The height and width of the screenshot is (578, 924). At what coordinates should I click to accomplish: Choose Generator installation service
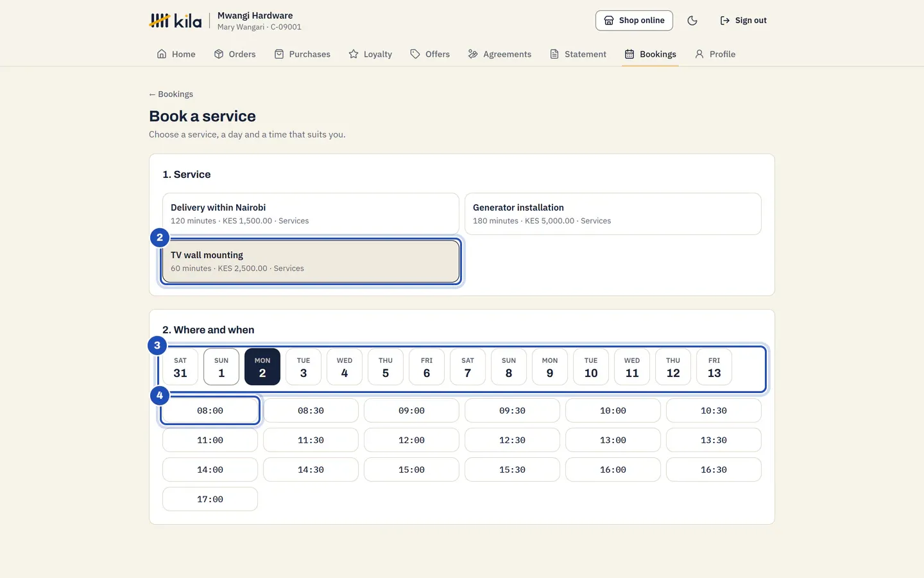(613, 214)
